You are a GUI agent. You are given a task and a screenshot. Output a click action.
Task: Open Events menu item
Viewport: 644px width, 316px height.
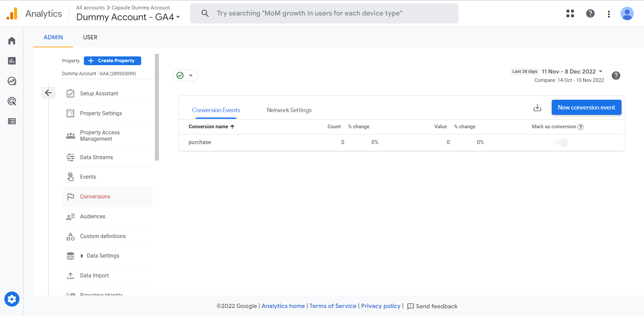point(88,177)
